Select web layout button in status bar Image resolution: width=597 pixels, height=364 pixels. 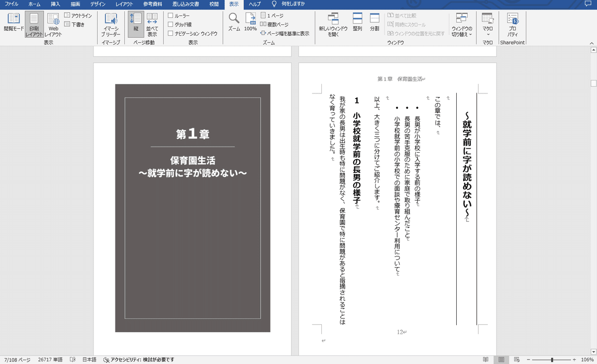(x=517, y=359)
